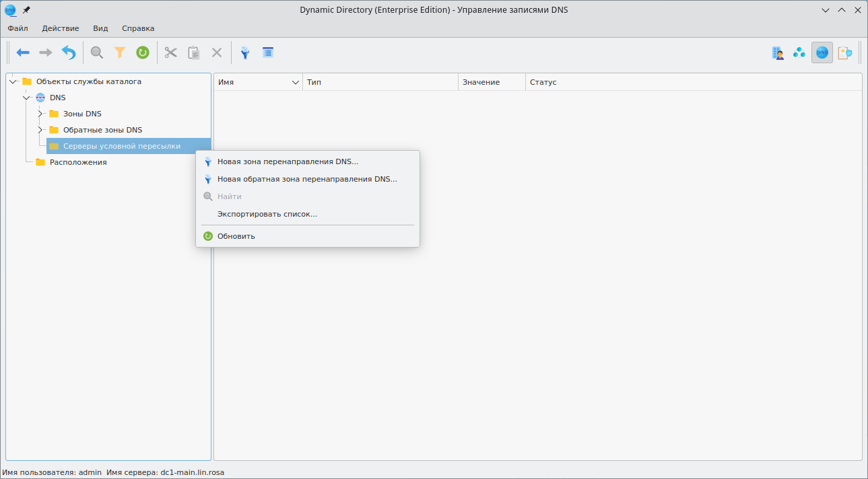This screenshot has height=479, width=868.
Task: Open the 'Действие' menu in menu bar
Action: pos(61,28)
